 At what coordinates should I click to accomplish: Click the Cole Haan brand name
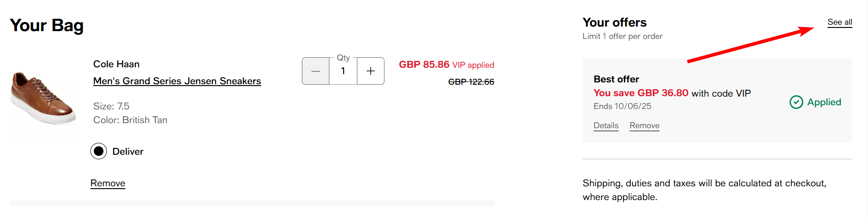116,64
